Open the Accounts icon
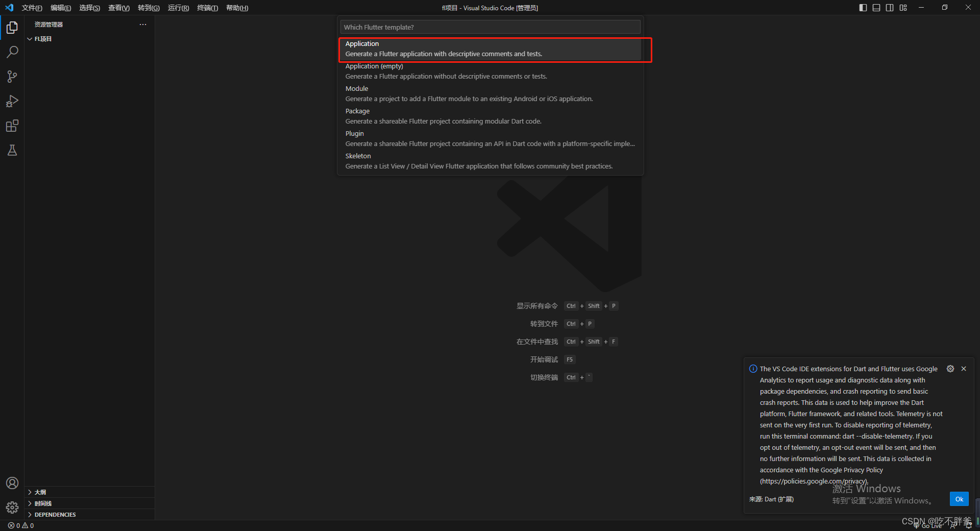The width and height of the screenshot is (980, 531). (12, 483)
